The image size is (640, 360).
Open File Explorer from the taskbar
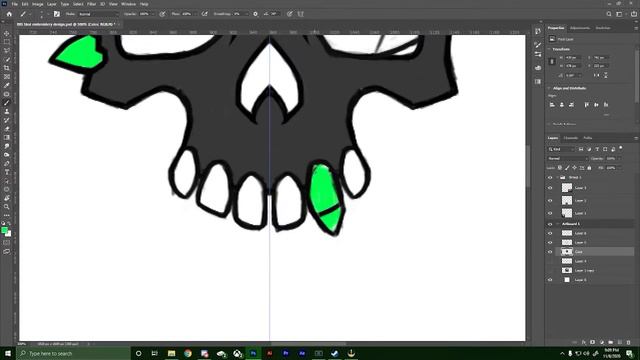171,353
